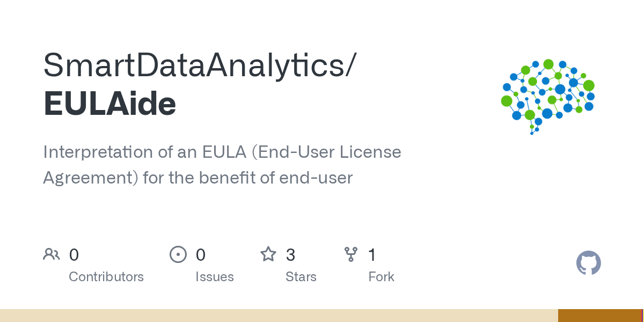
Task: Click the fork count number 1
Action: pyautogui.click(x=372, y=254)
